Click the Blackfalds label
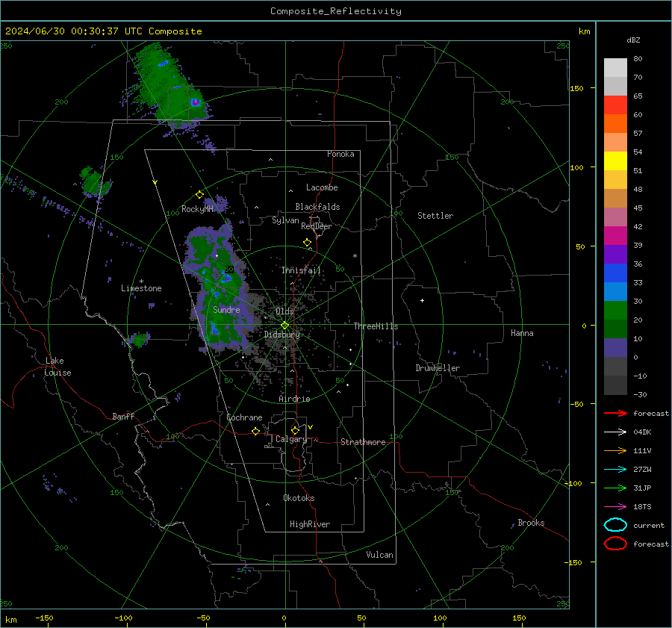Image resolution: width=672 pixels, height=628 pixels. coord(317,207)
